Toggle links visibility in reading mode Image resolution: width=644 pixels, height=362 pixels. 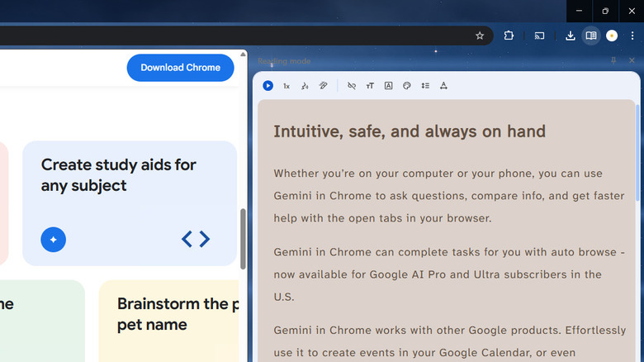[x=352, y=86]
